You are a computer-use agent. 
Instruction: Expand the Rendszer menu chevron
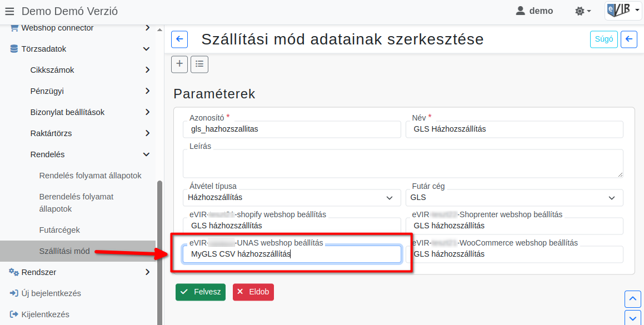[x=147, y=272]
